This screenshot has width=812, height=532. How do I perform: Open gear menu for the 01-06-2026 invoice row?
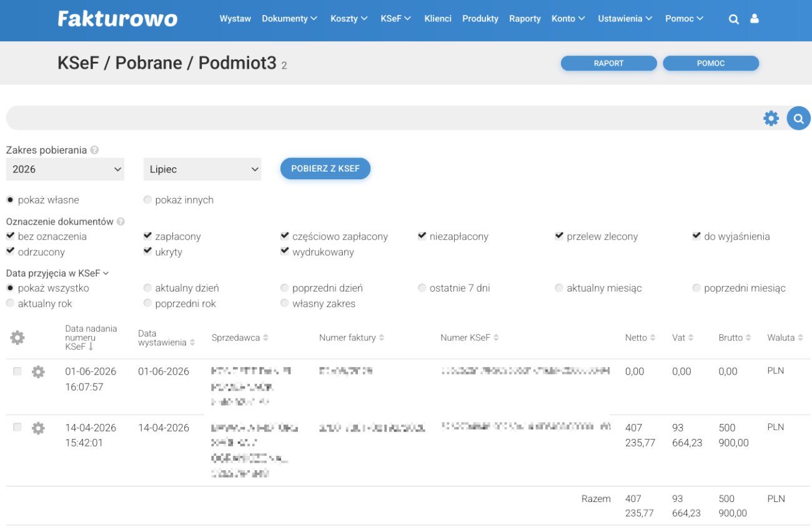tap(38, 372)
